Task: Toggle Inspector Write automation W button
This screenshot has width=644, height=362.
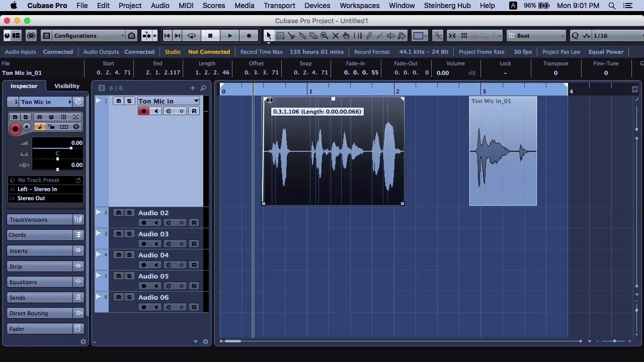Action: pyautogui.click(x=51, y=117)
